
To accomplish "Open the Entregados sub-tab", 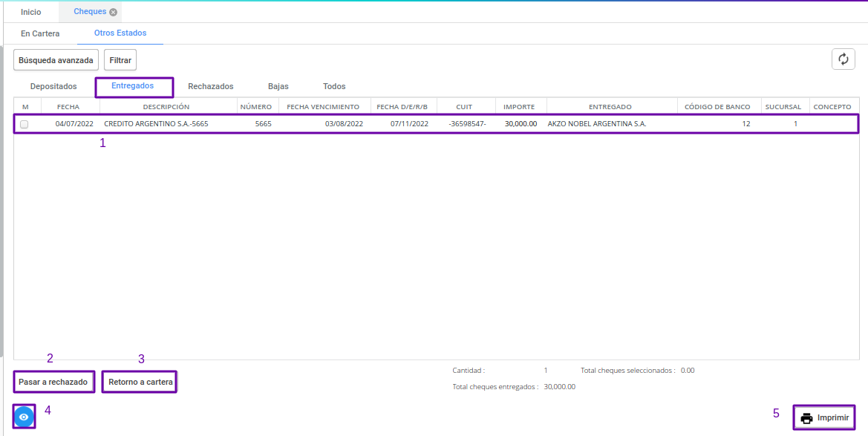I will pyautogui.click(x=133, y=86).
